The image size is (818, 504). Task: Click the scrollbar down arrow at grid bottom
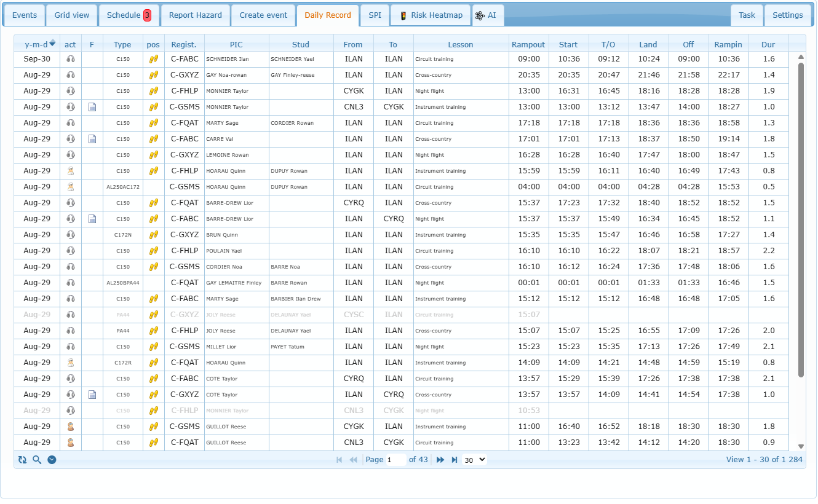[x=801, y=446]
